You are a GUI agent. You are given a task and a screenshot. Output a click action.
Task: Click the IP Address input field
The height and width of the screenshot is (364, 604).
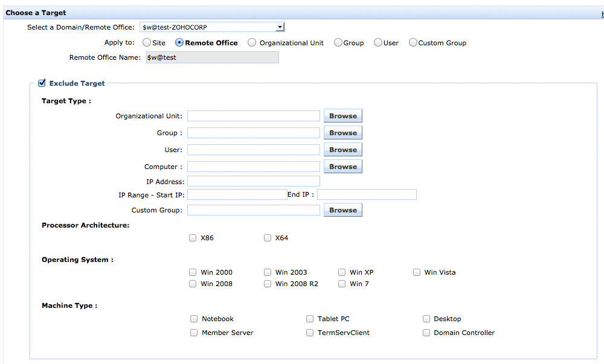click(x=253, y=181)
